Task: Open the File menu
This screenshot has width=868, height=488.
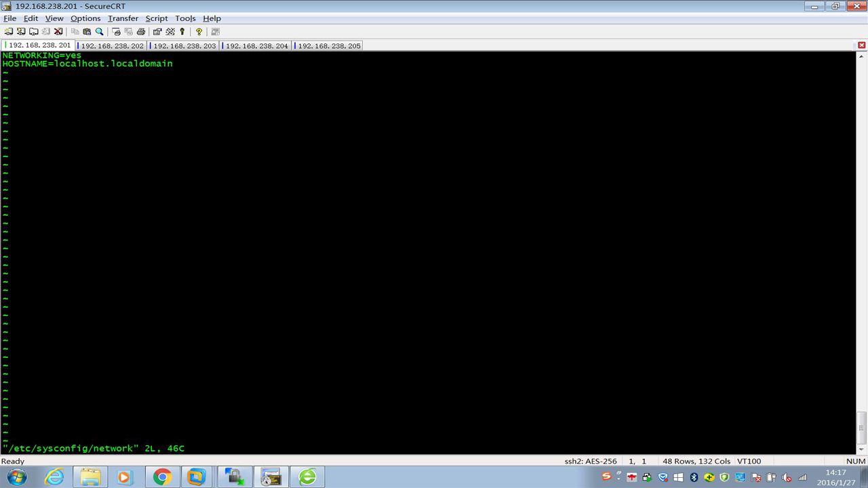Action: point(9,18)
